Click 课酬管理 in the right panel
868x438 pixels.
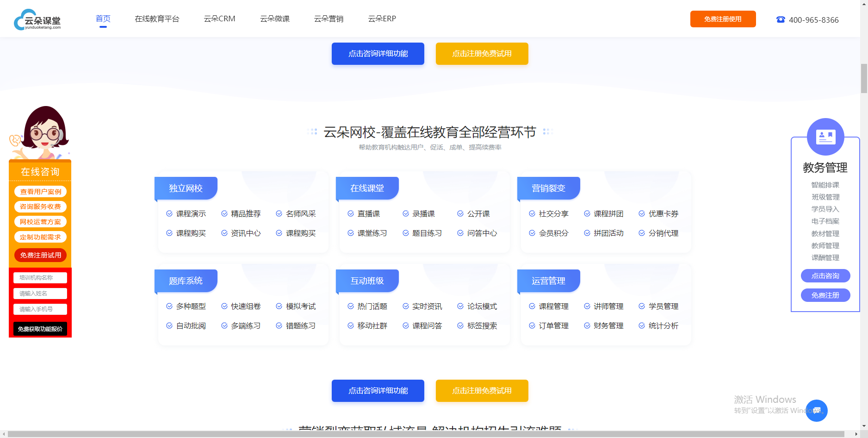coord(825,258)
